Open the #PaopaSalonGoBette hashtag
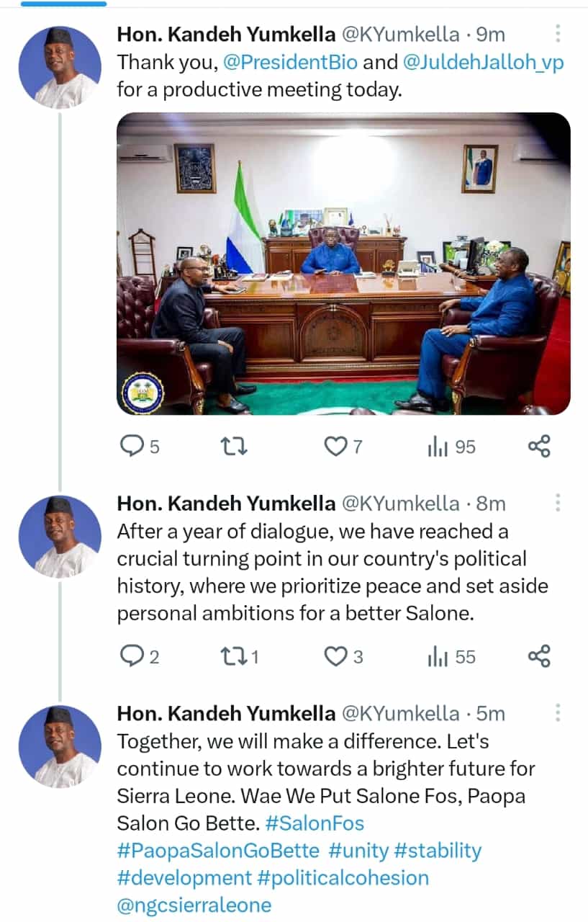This screenshot has width=588, height=922. click(217, 851)
